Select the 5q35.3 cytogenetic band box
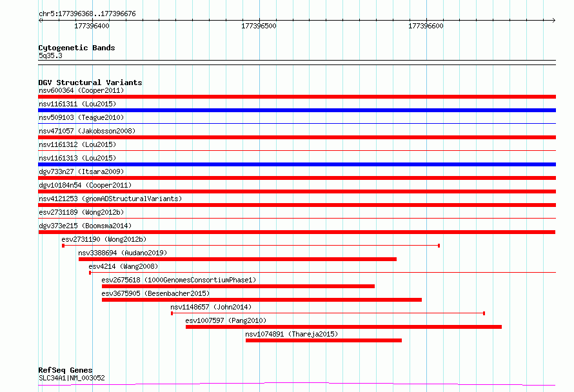 click(297, 63)
